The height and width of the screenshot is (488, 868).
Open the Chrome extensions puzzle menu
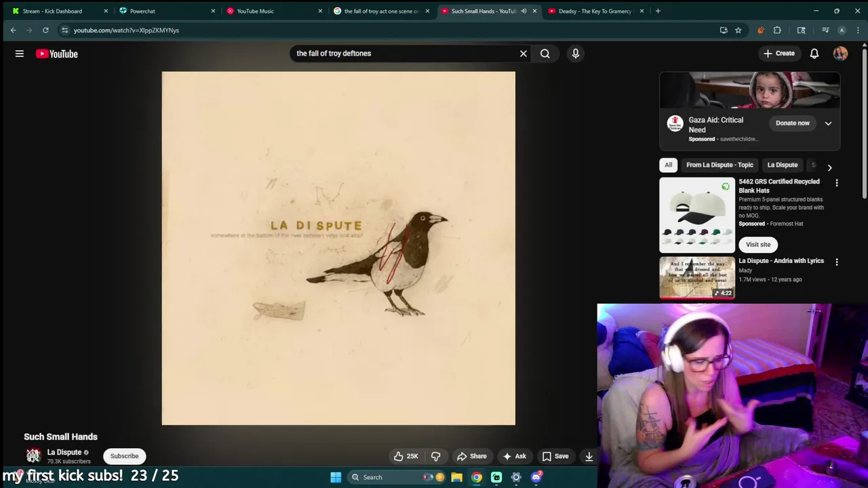(x=777, y=30)
